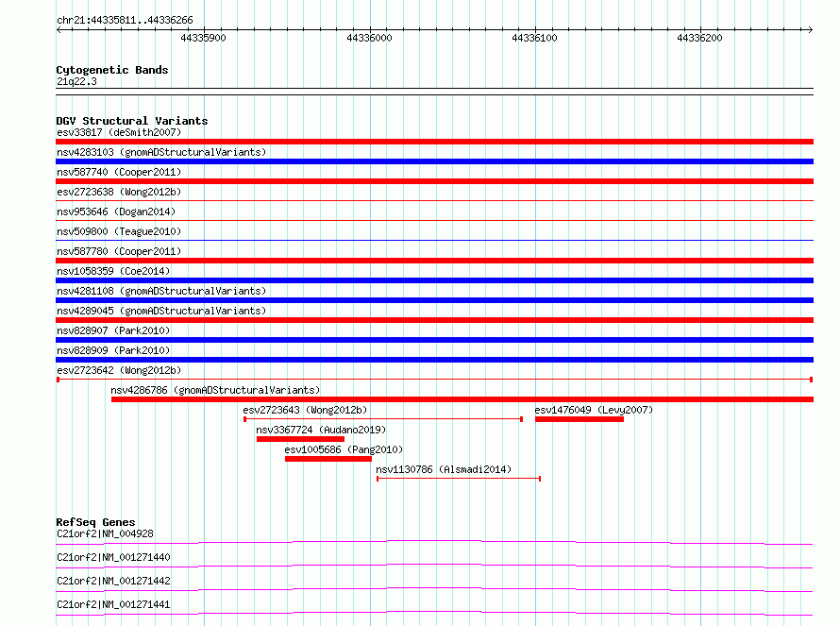This screenshot has width=840, height=626.
Task: Select the nsv1058359 blue variant bar
Action: pyautogui.click(x=434, y=280)
